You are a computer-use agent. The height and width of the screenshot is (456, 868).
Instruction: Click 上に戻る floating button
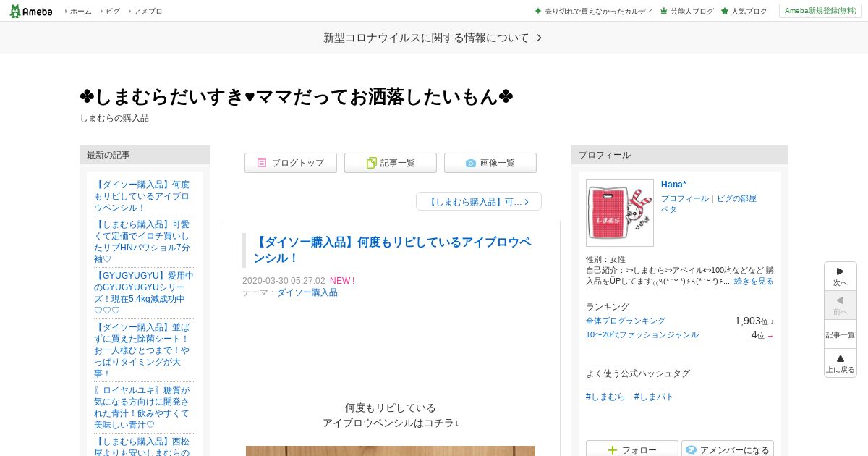pos(841,363)
